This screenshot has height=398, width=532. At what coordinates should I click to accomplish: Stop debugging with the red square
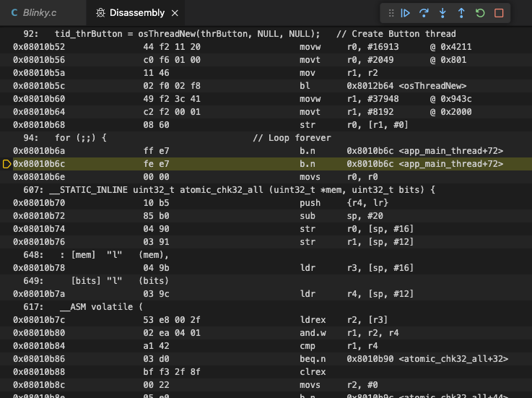pyautogui.click(x=499, y=13)
